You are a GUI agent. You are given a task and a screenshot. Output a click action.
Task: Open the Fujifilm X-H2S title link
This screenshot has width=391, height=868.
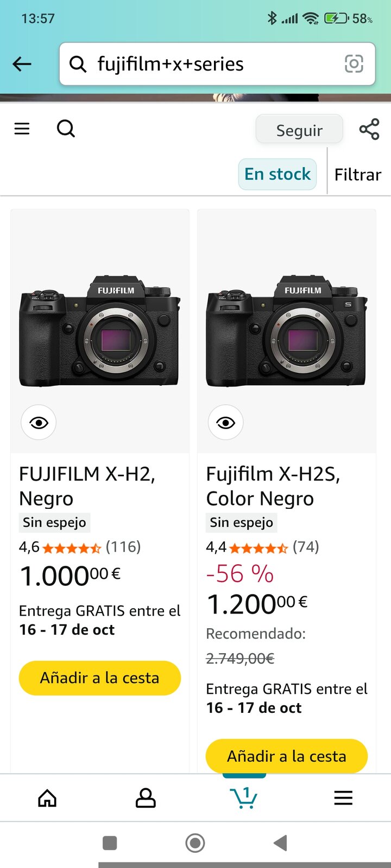[x=273, y=486]
